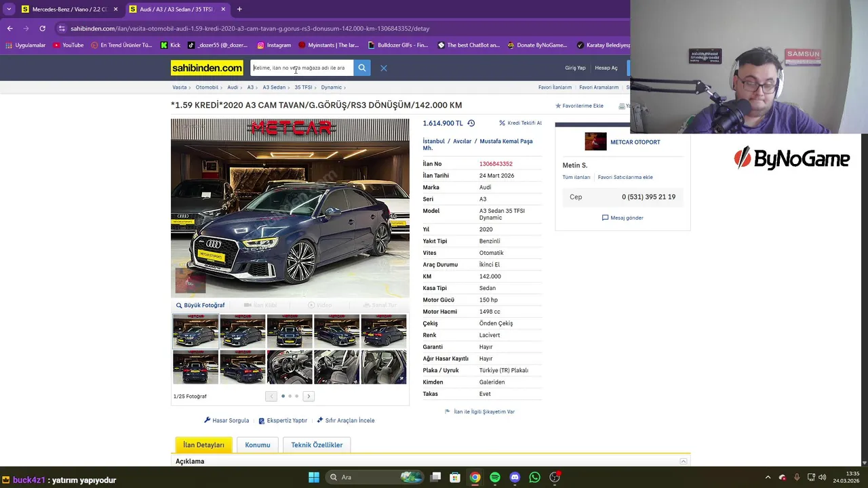Click the sahibinden.com logo

[x=207, y=68]
